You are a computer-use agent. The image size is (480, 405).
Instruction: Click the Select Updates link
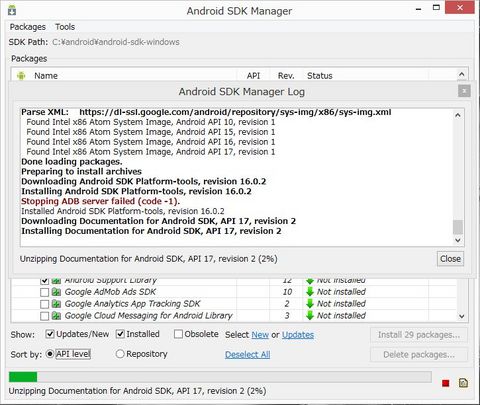coord(298,335)
